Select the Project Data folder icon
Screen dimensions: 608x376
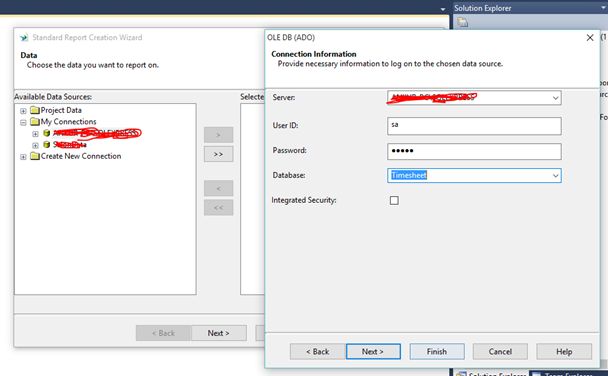[x=35, y=110]
